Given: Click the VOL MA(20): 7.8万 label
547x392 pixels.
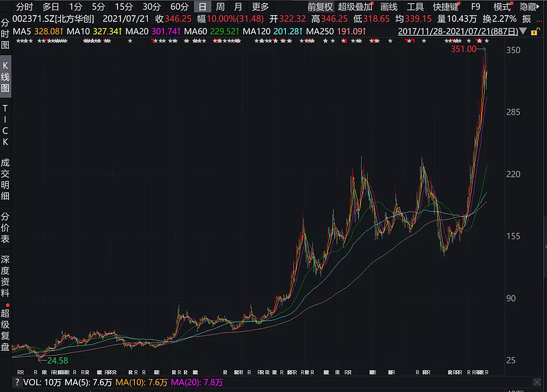Looking at the screenshot, I should [x=197, y=382].
